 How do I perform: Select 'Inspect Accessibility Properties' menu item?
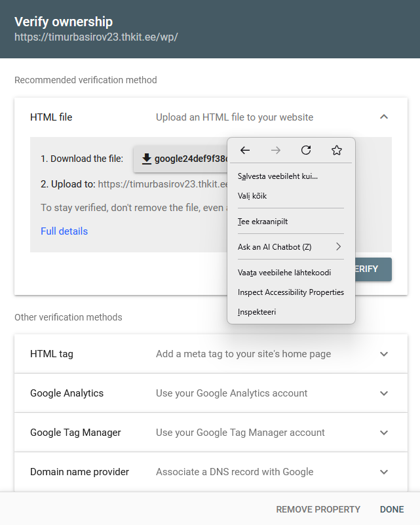click(290, 292)
